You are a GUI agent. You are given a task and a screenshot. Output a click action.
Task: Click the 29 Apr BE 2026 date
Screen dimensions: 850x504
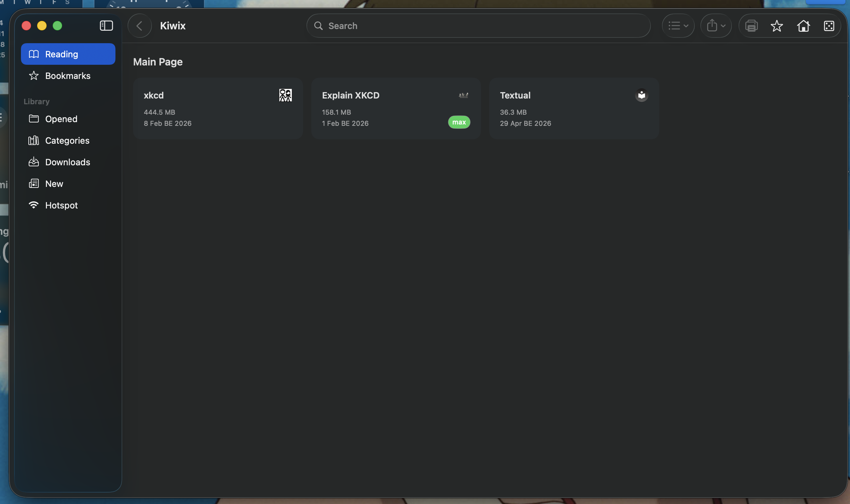tap(526, 123)
